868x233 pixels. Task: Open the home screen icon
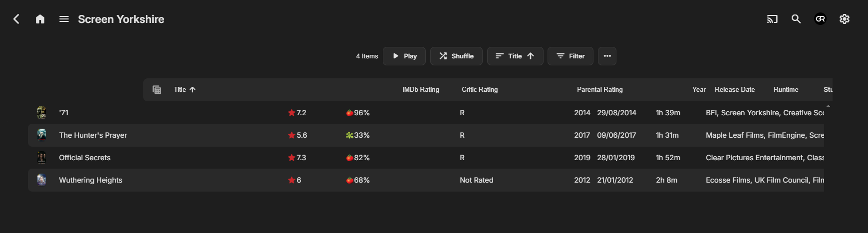[x=40, y=19]
